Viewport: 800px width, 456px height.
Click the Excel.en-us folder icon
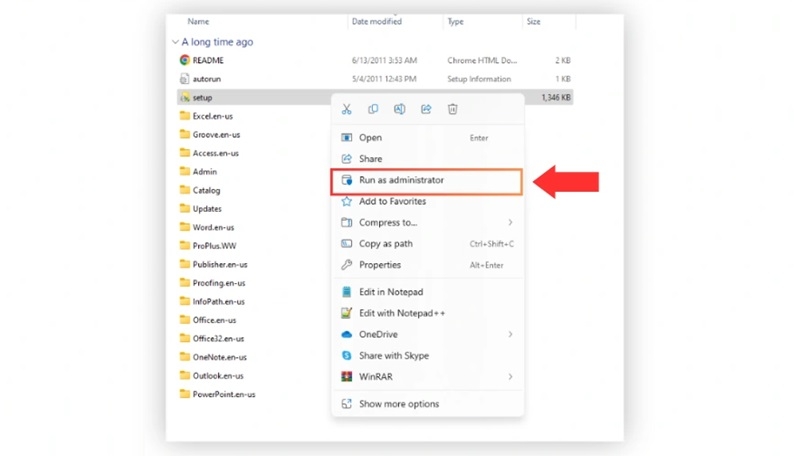click(185, 116)
